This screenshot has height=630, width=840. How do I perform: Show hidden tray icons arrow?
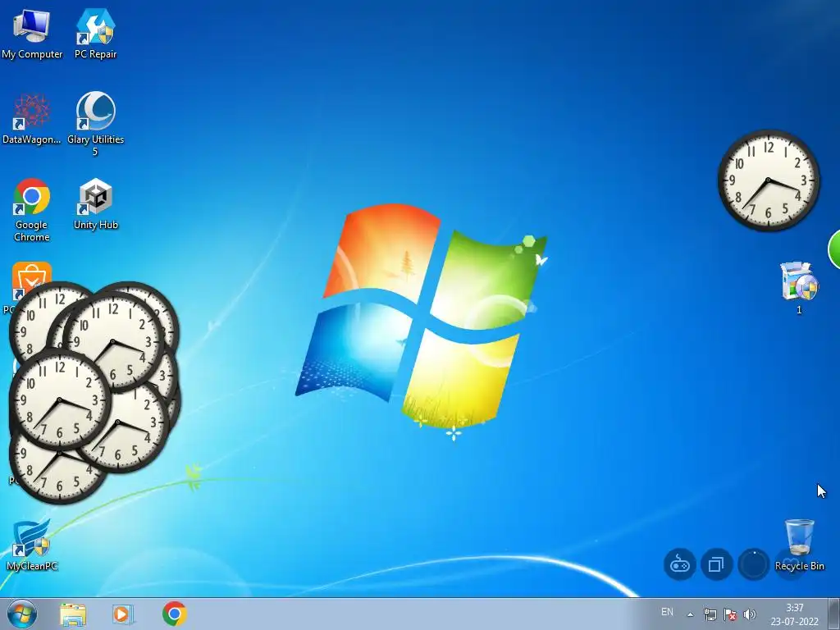click(691, 614)
